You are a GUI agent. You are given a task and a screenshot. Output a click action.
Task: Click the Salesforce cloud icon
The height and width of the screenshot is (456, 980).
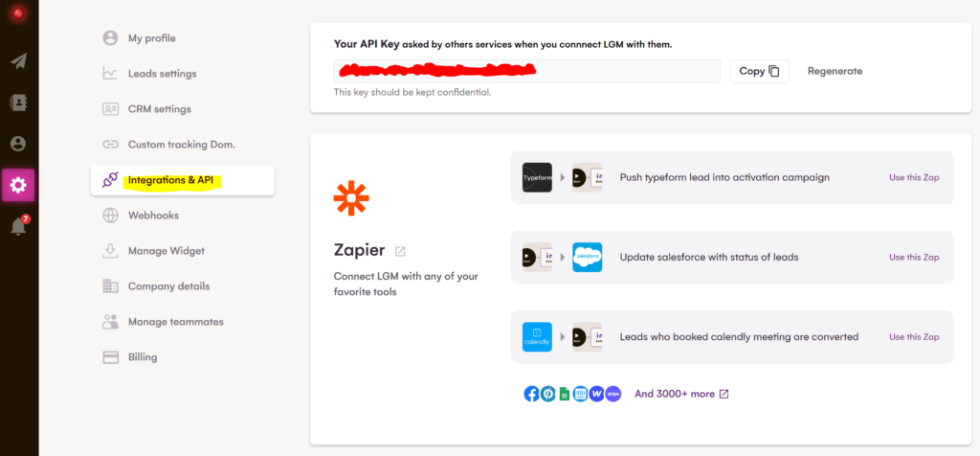click(587, 257)
